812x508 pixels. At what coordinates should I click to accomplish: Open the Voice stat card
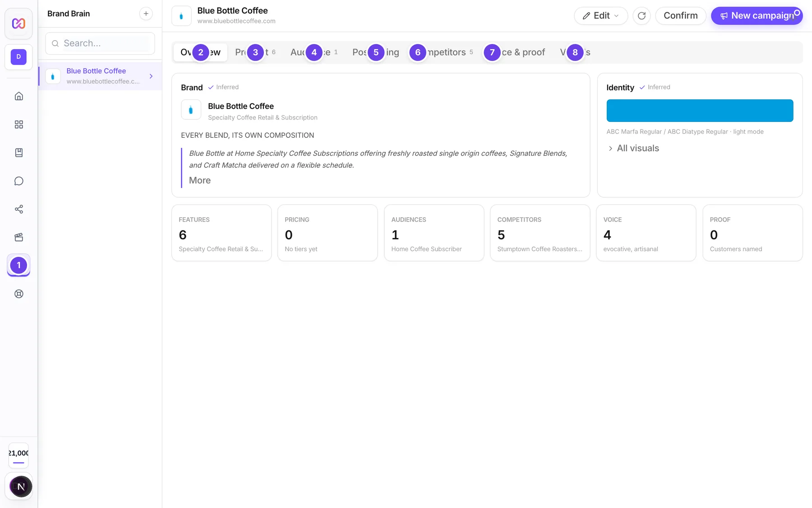pyautogui.click(x=646, y=233)
